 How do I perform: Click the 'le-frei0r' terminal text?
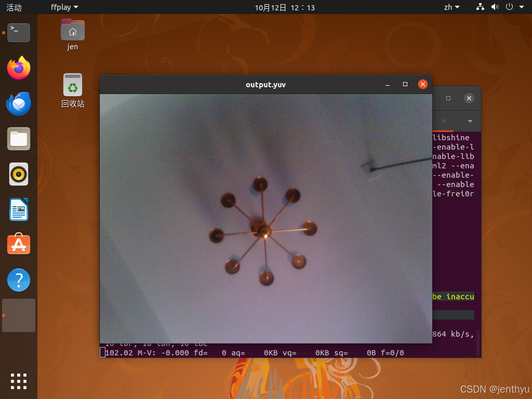tap(453, 194)
